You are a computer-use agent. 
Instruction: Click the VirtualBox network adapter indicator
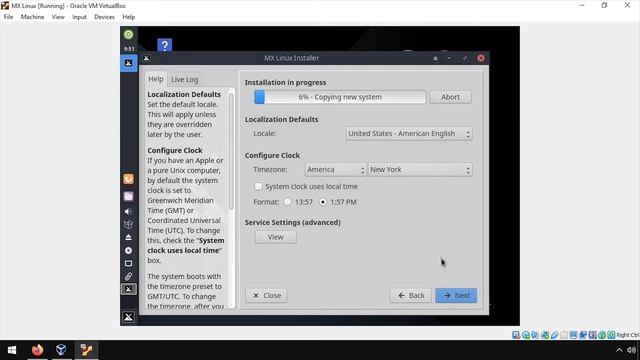click(x=544, y=335)
